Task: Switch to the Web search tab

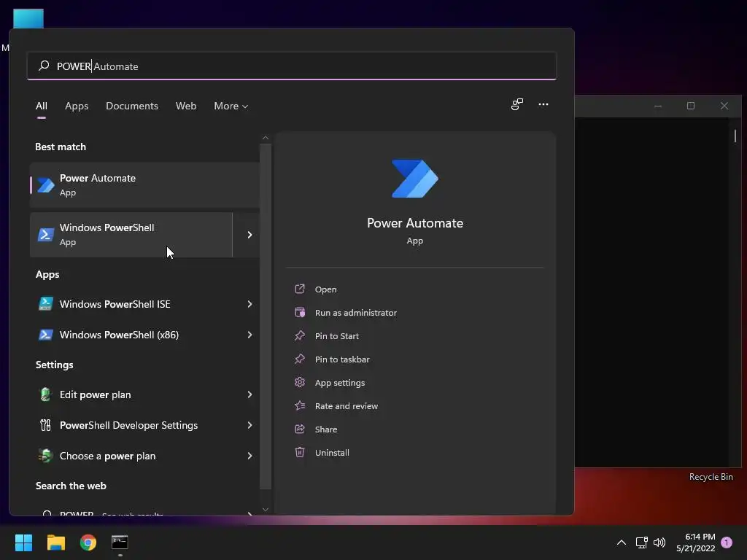Action: pyautogui.click(x=186, y=106)
